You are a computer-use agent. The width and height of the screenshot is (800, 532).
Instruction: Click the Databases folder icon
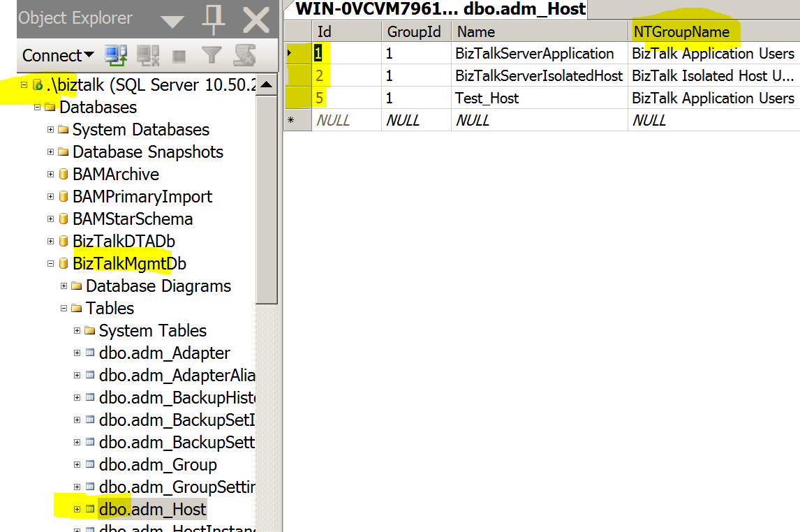(50, 107)
